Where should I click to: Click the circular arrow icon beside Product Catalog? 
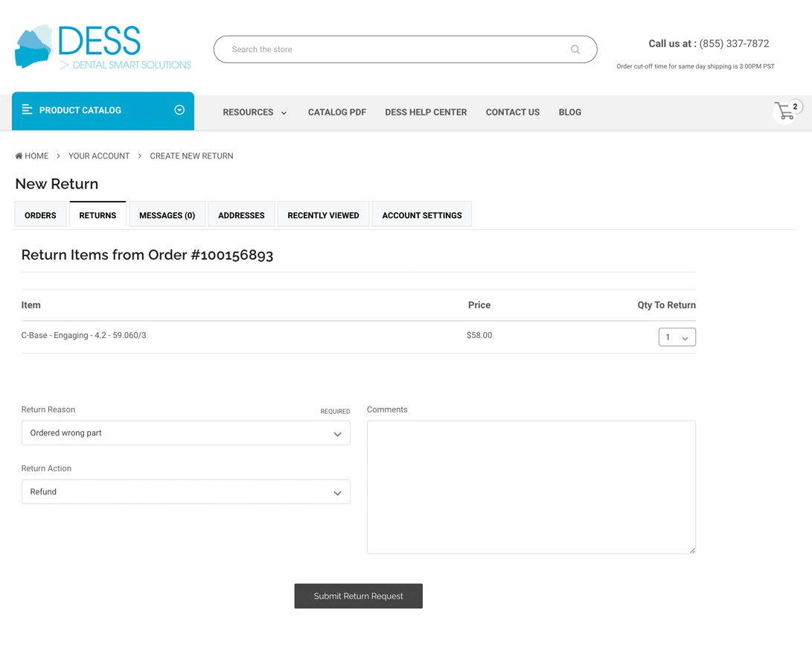[179, 109]
